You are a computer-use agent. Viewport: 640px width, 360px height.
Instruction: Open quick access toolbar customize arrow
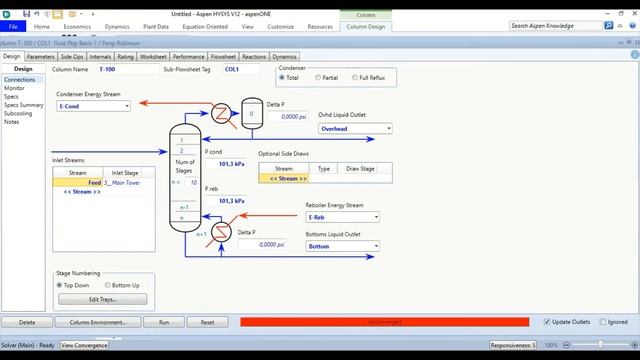[x=93, y=14]
